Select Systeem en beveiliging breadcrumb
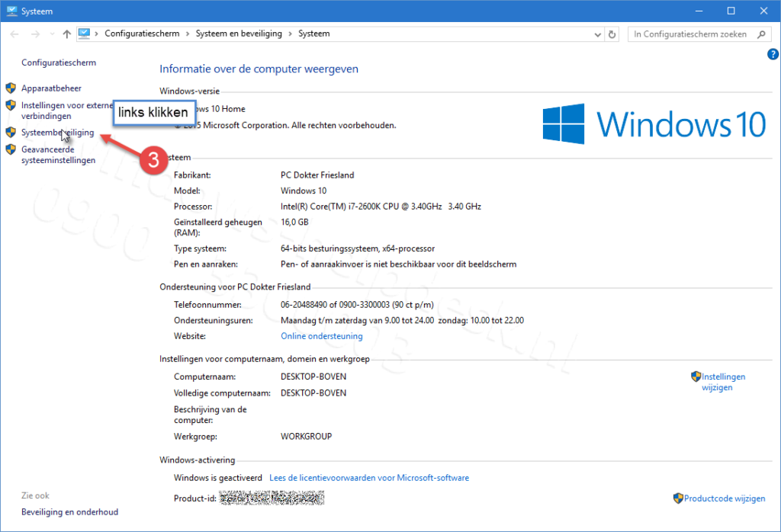This screenshot has width=781, height=532. 239,34
